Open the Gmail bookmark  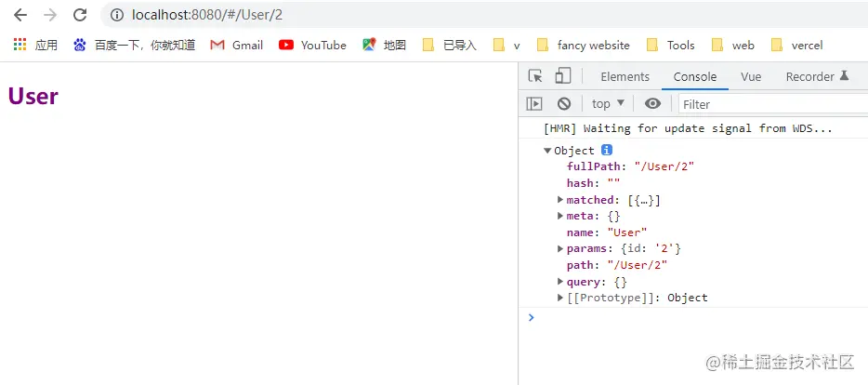[x=236, y=45]
